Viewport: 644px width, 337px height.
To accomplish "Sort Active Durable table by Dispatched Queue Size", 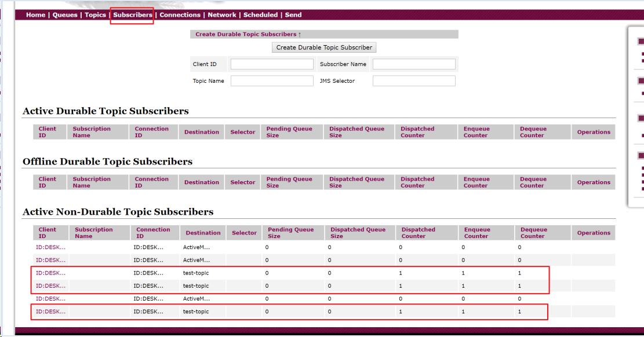I will pos(359,132).
